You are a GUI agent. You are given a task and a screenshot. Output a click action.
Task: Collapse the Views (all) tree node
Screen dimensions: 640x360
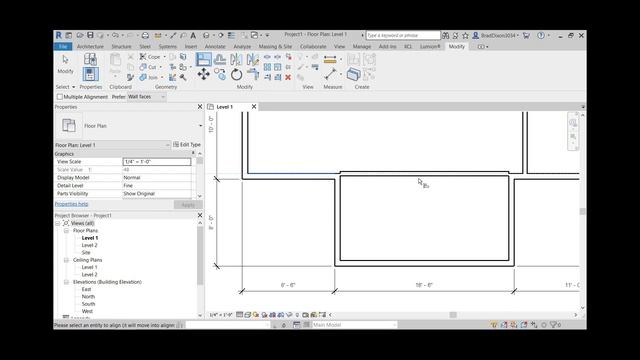(x=58, y=223)
